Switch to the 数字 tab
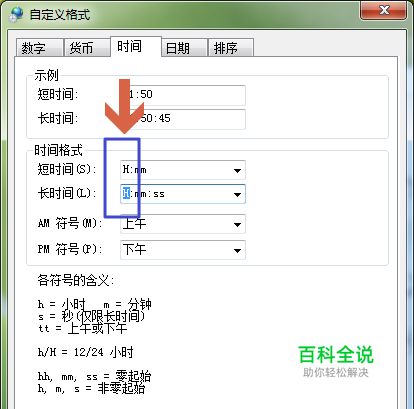This screenshot has width=414, height=409. coord(40,48)
